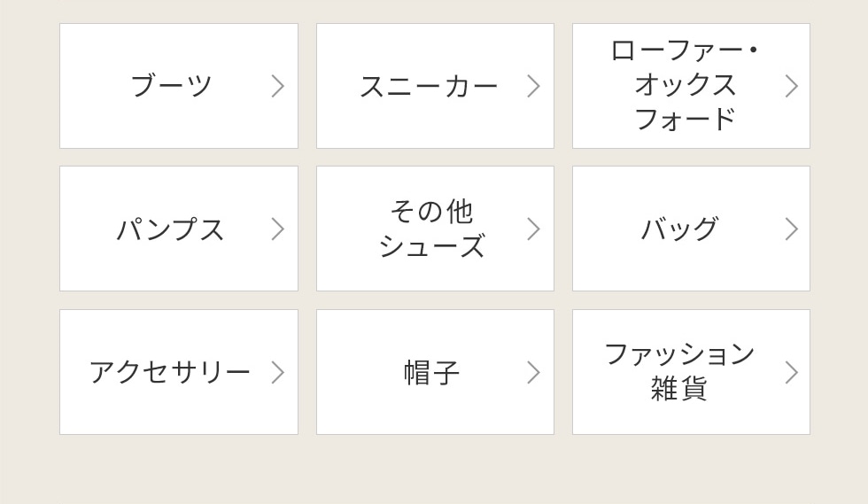Open the 帽子 category label
Screen dimensions: 868x504
(x=431, y=373)
